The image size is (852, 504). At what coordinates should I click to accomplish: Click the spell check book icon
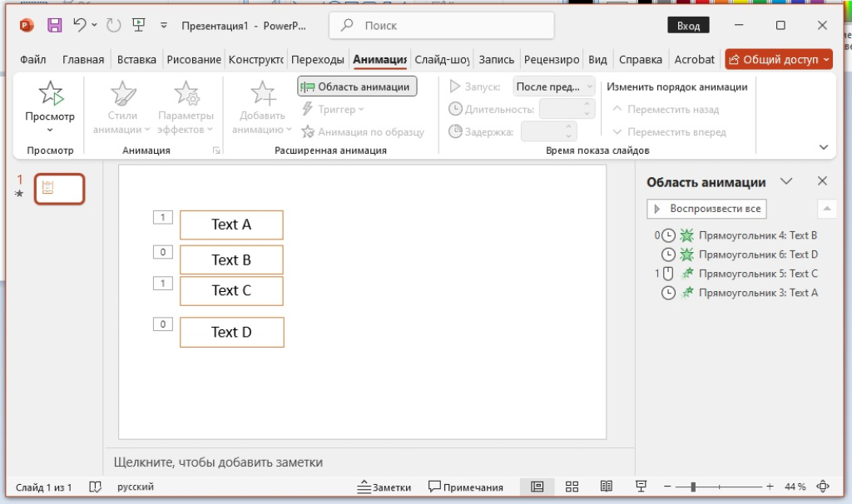point(96,487)
